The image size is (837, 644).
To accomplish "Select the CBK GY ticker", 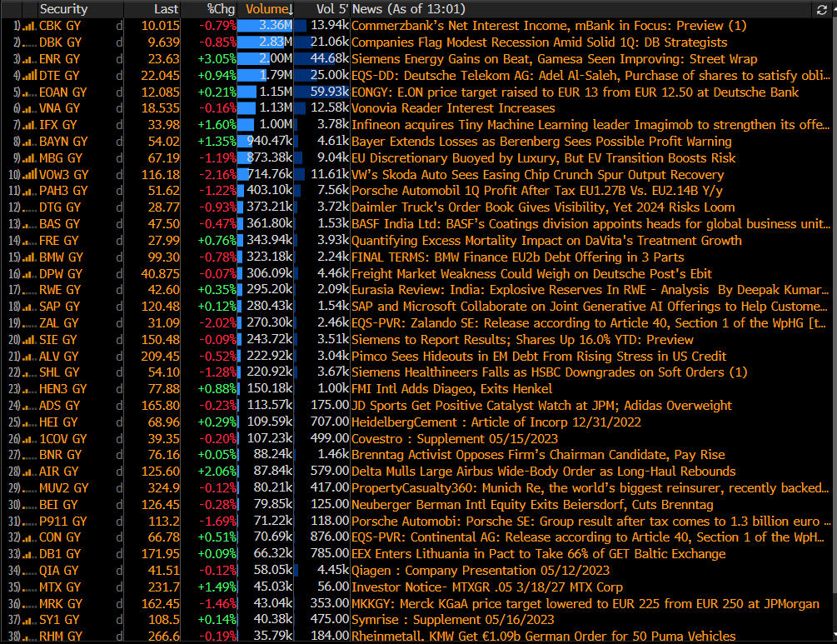I will point(60,26).
